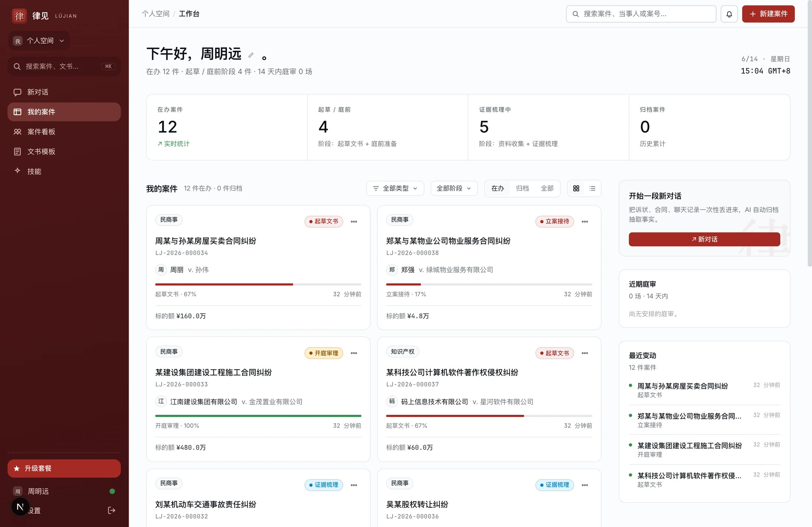Select 我的案件 in the sidebar
This screenshot has width=812, height=527.
click(64, 112)
